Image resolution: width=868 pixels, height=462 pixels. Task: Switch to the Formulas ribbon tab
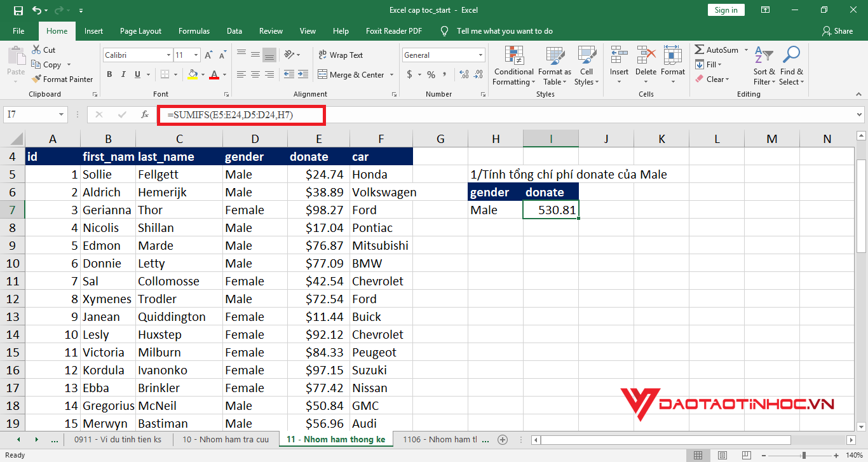coord(194,31)
